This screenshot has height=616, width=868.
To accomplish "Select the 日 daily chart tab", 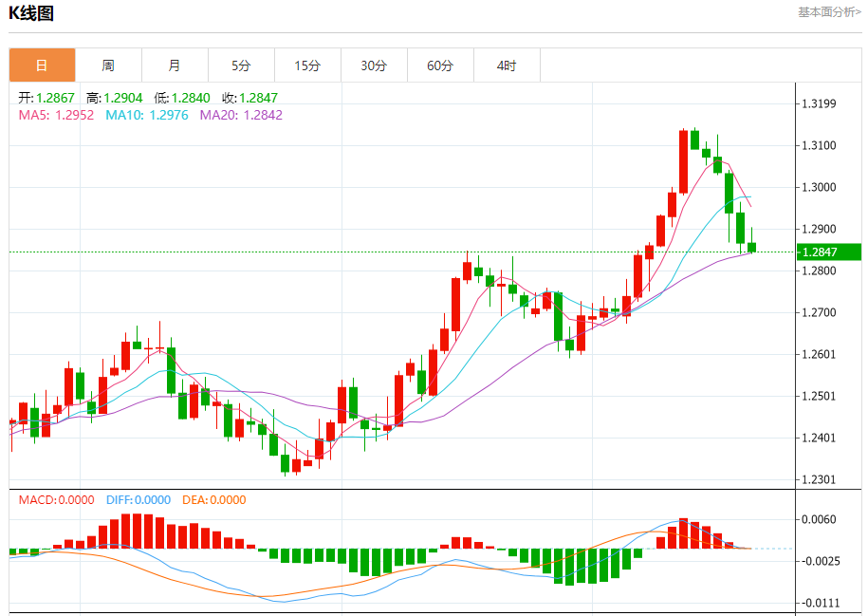I will 42,65.
